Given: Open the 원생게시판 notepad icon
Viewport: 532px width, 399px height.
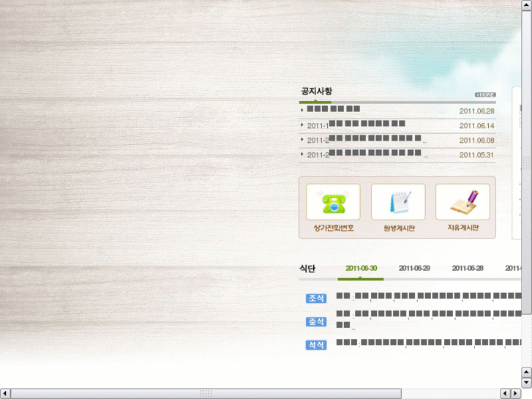Looking at the screenshot, I should coord(398,202).
